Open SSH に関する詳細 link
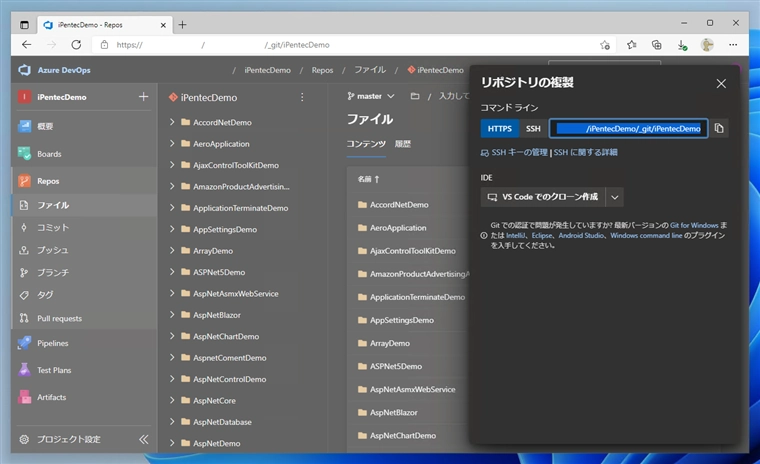The image size is (760, 464). (586, 152)
